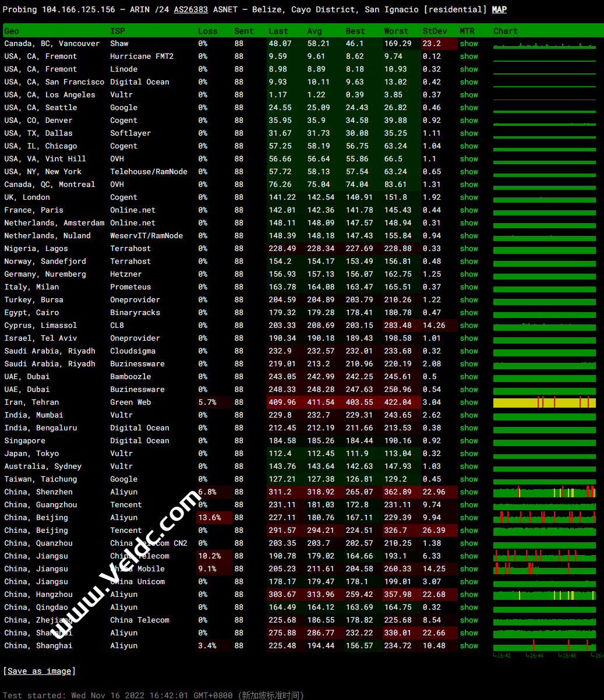Click the Hangzhou Aliyun latency chart
This screenshot has width=604, height=700.
pos(545,595)
